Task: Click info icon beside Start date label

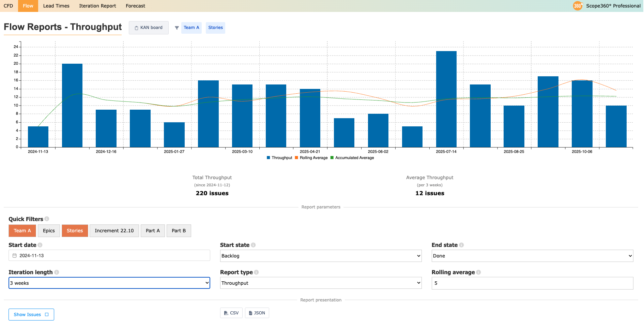Action: pos(40,245)
